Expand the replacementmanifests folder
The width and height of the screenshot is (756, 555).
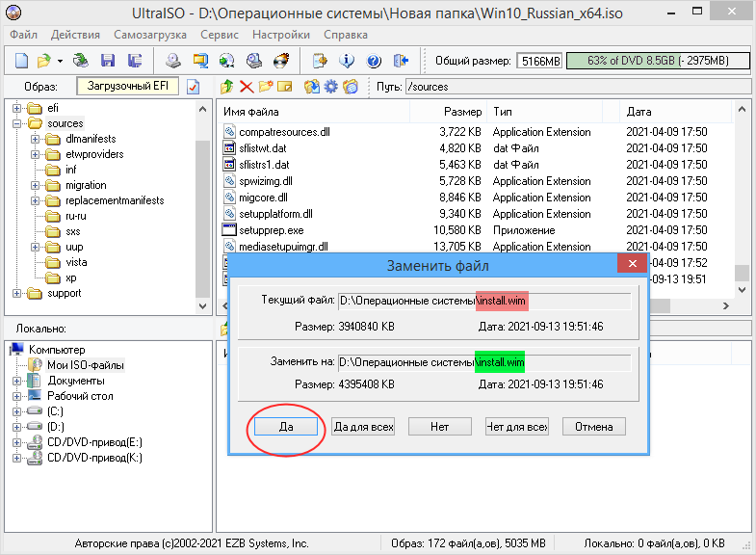pos(36,200)
